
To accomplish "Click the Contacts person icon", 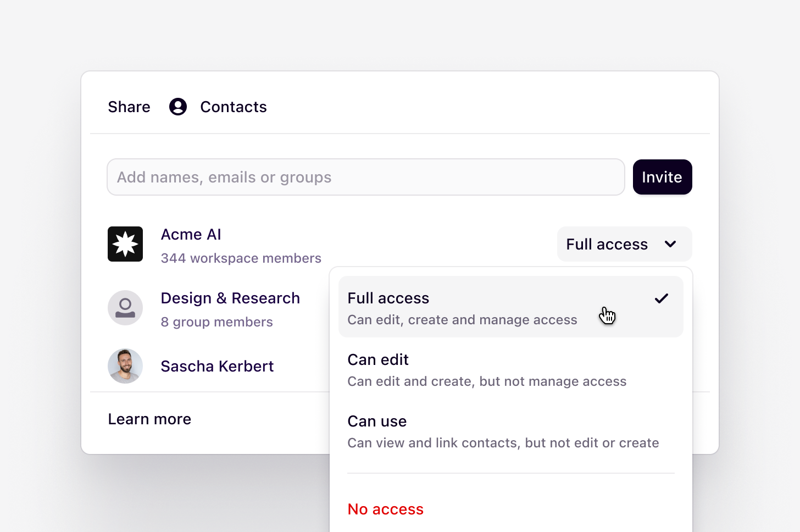I will [178, 107].
